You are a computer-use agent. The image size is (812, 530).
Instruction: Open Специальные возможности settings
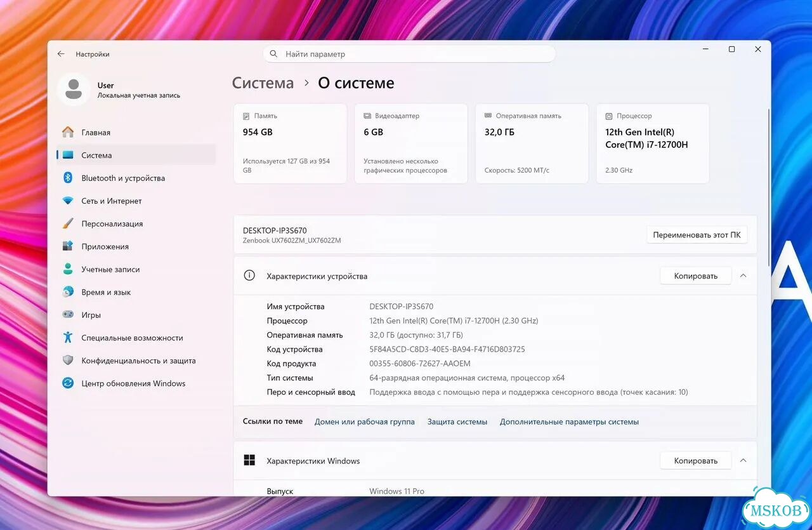[x=136, y=338]
